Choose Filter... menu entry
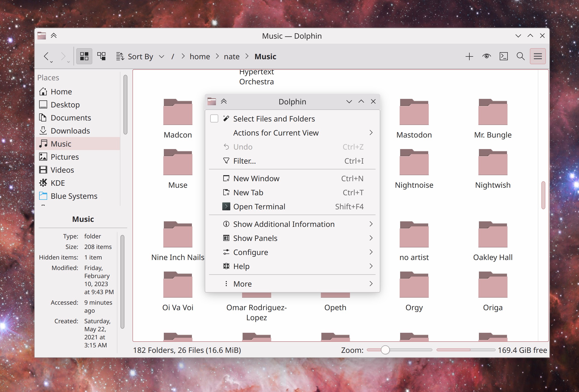The image size is (579, 392). pos(292,161)
